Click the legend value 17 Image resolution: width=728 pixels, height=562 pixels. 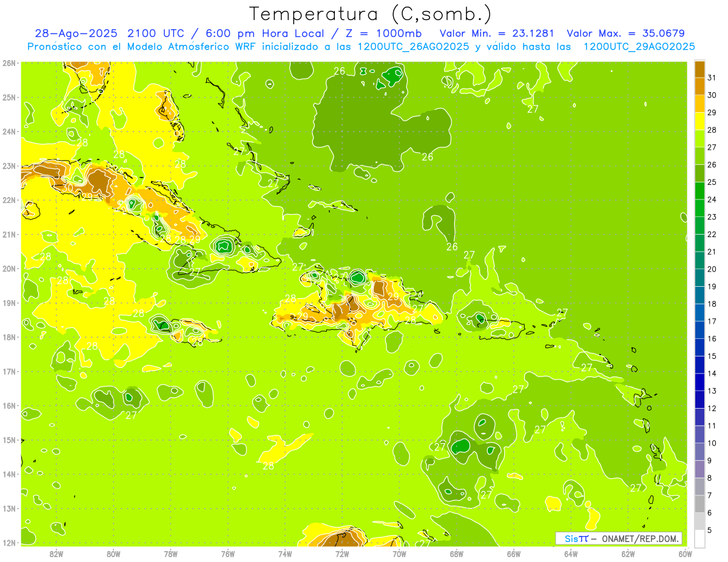[712, 321]
